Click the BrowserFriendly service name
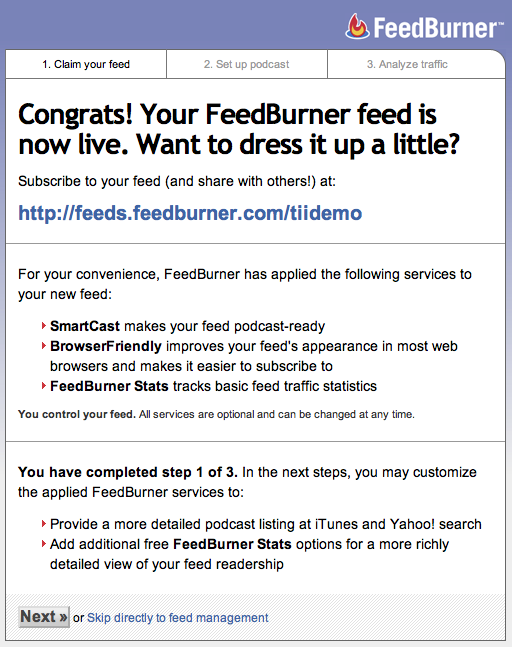The height and width of the screenshot is (647, 512). 106,346
